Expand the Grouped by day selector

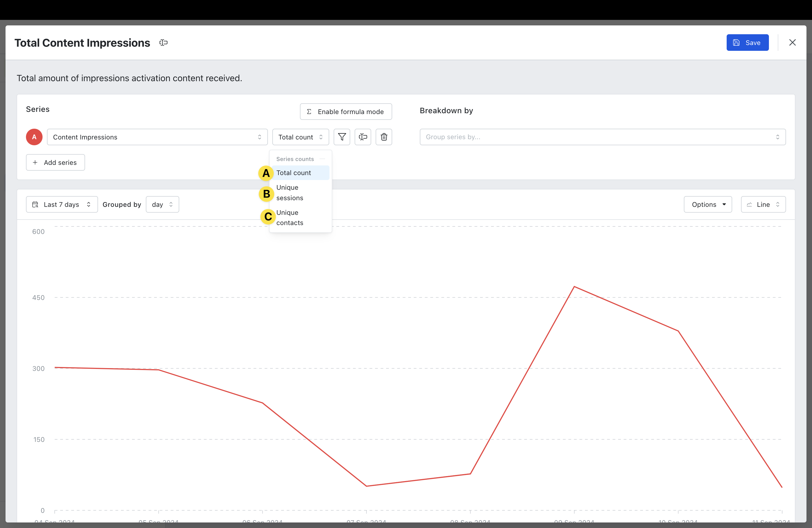pos(162,205)
